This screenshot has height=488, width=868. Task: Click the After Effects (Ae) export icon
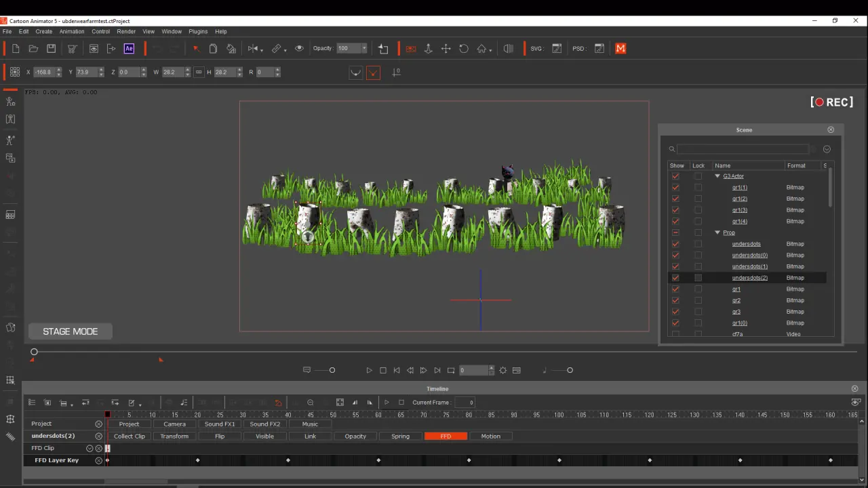click(x=129, y=49)
